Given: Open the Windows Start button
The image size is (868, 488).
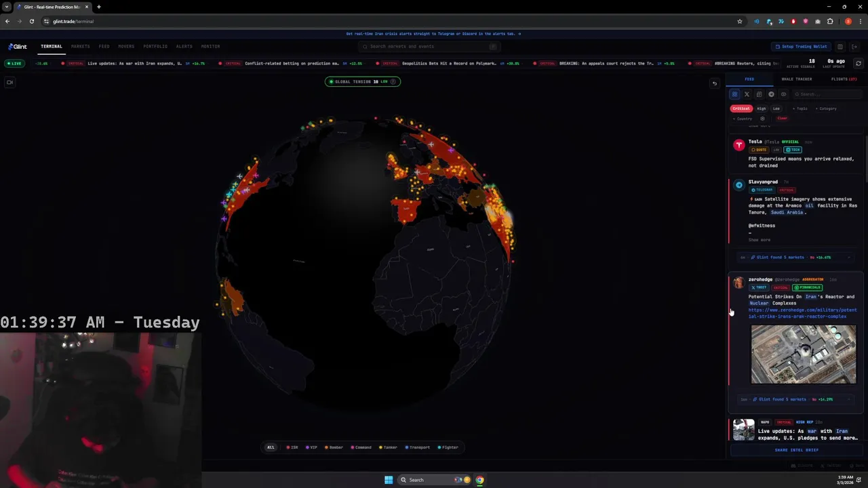Looking at the screenshot, I should [x=389, y=480].
